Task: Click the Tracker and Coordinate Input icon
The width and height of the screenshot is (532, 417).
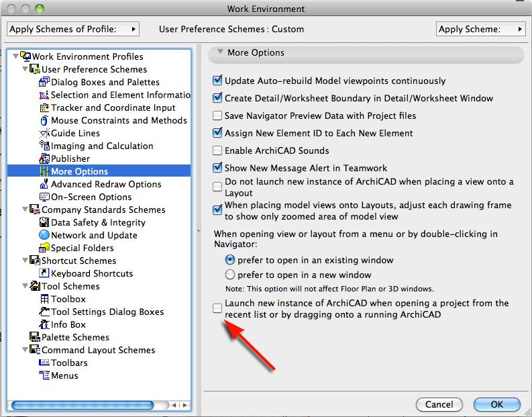Action: click(x=44, y=107)
